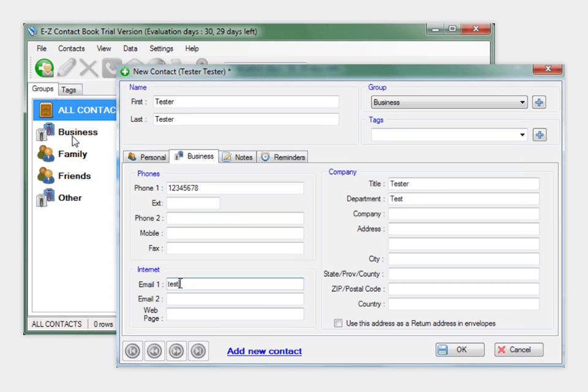Open the Settings menu

(161, 48)
